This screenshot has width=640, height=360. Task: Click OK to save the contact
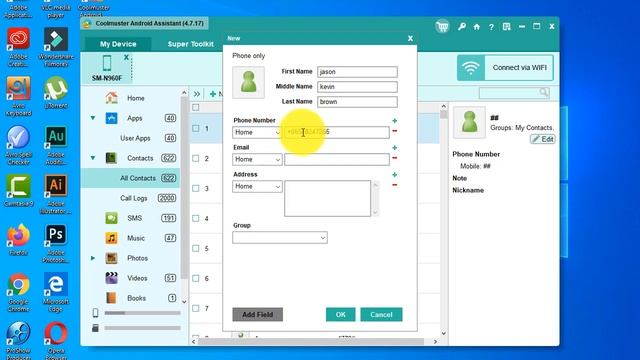[340, 315]
